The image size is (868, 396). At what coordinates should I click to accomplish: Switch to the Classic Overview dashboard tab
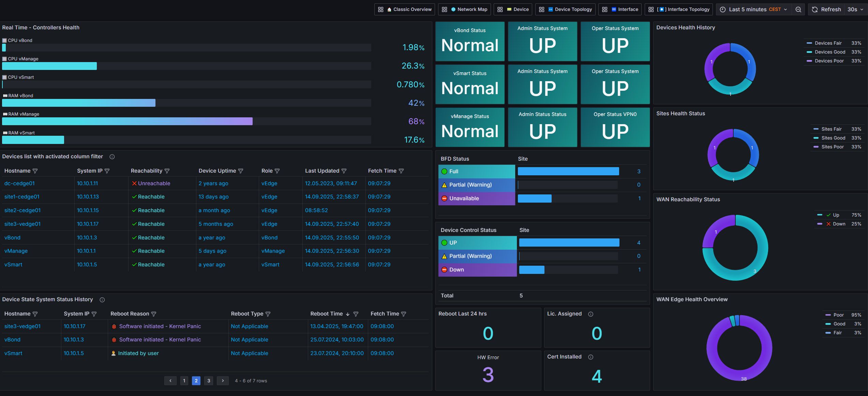404,9
